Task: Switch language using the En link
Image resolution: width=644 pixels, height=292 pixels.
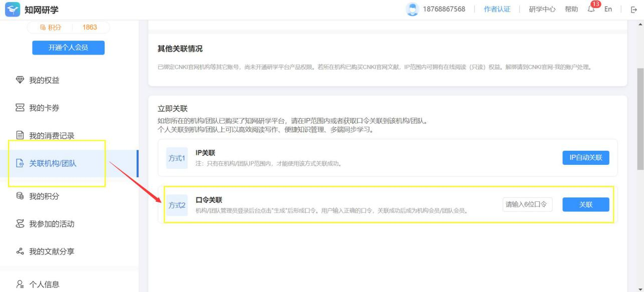Action: 608,10
